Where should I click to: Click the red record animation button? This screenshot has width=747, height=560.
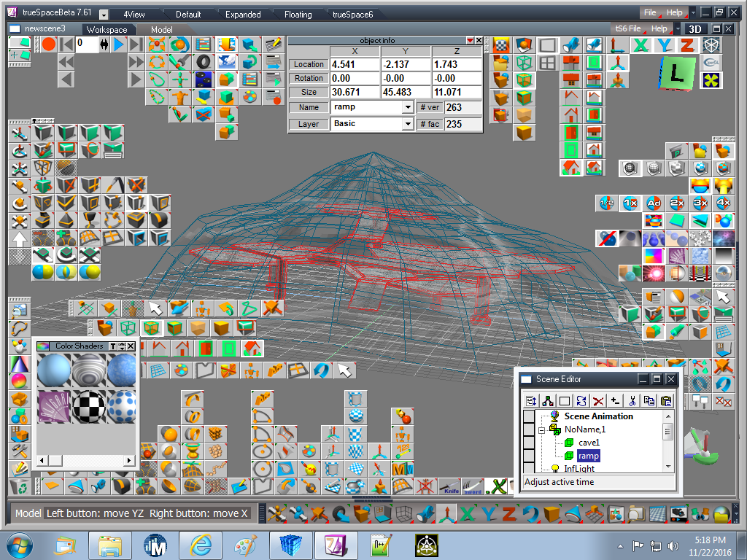pyautogui.click(x=49, y=44)
